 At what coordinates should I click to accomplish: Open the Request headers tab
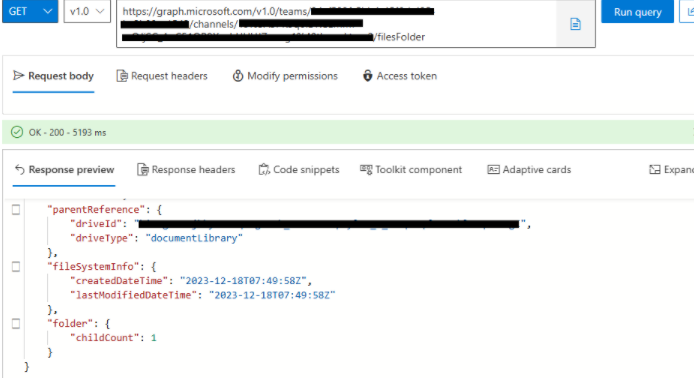point(162,76)
